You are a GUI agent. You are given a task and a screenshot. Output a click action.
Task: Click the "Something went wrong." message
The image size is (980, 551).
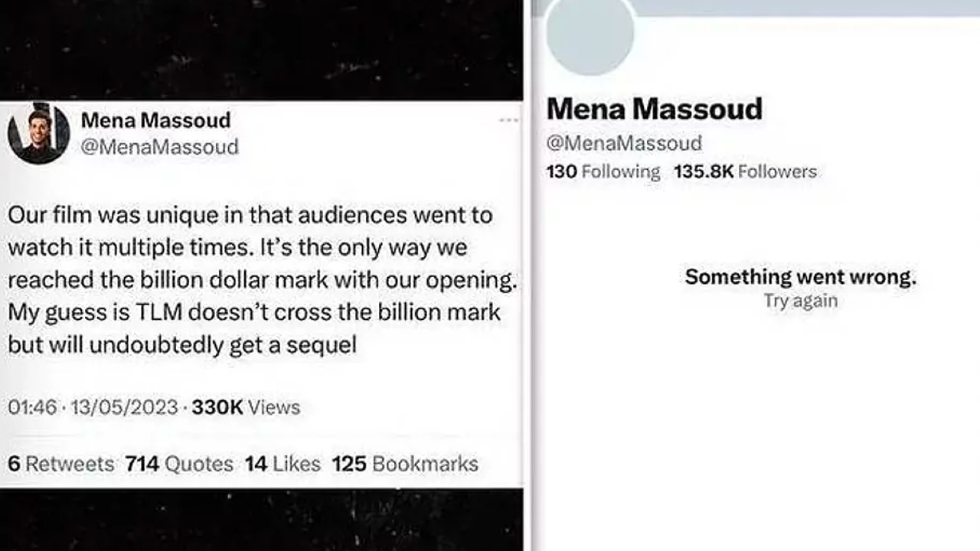tap(800, 276)
